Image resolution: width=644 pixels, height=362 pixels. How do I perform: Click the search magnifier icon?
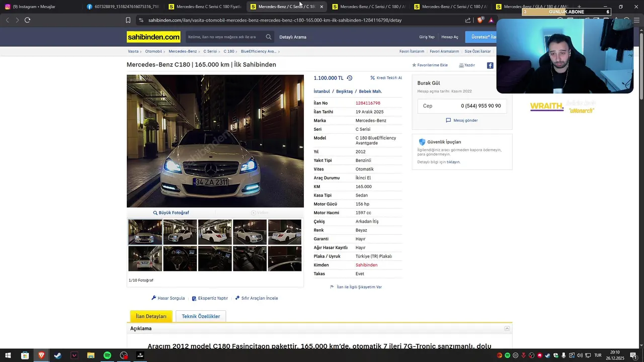[269, 37]
